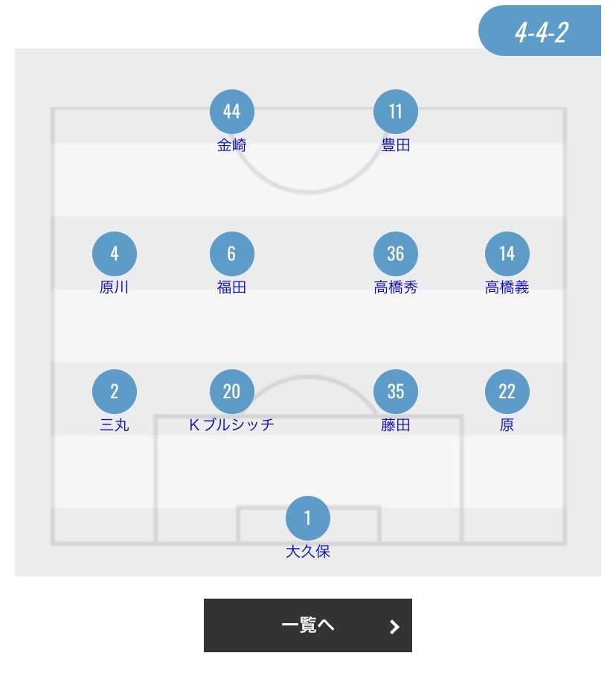Click player number 44 circle
This screenshot has height=685, width=616.
pyautogui.click(x=231, y=112)
